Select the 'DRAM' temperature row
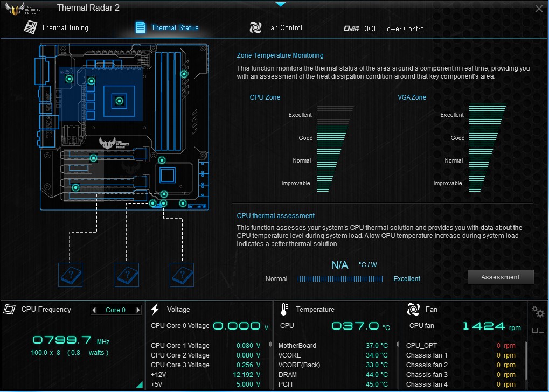The image size is (549, 392). pyautogui.click(x=333, y=375)
